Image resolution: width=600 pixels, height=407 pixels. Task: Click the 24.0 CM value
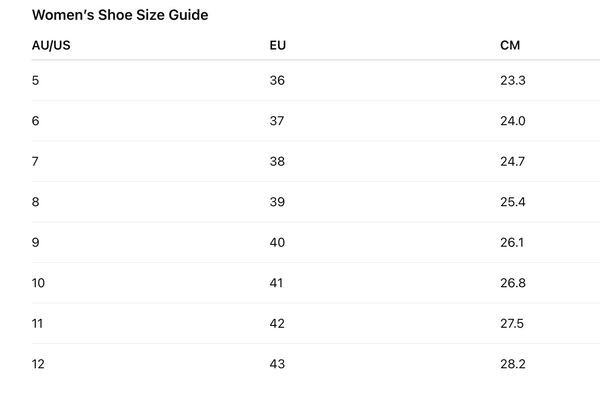513,121
